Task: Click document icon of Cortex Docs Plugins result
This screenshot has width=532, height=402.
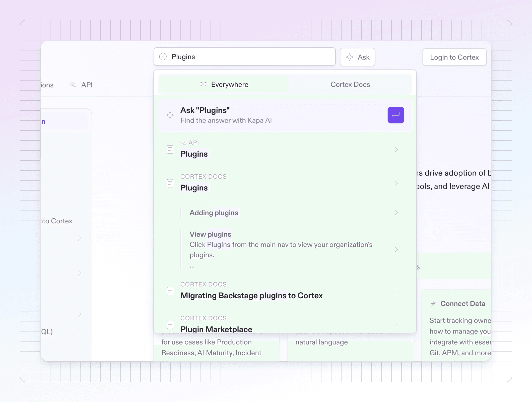Action: coord(170,183)
